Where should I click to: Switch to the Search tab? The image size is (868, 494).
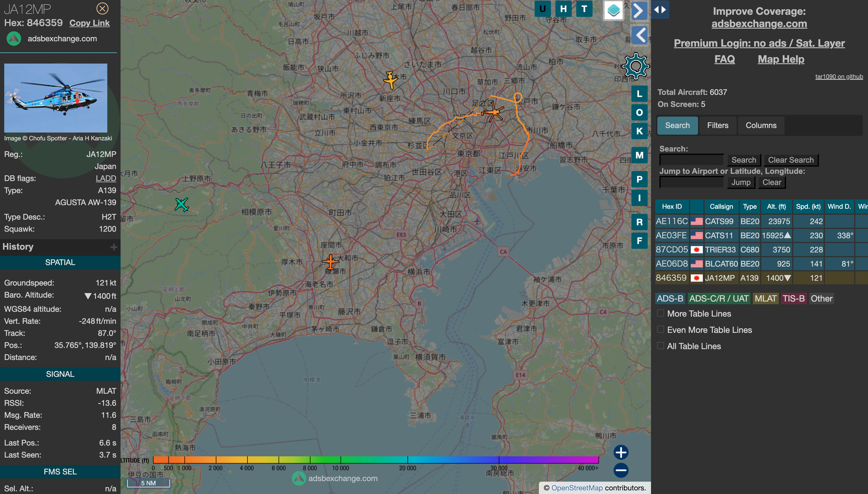pyautogui.click(x=677, y=126)
